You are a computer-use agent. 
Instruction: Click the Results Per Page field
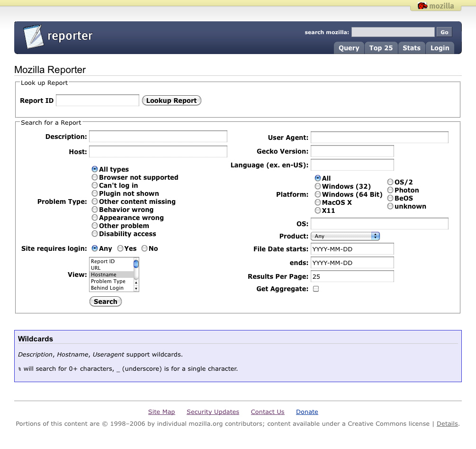[352, 276]
